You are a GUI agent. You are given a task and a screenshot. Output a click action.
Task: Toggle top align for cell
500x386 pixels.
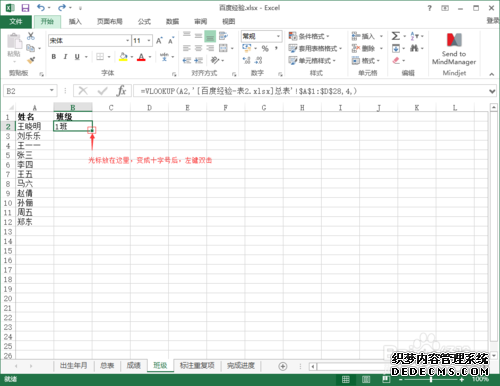click(187, 36)
